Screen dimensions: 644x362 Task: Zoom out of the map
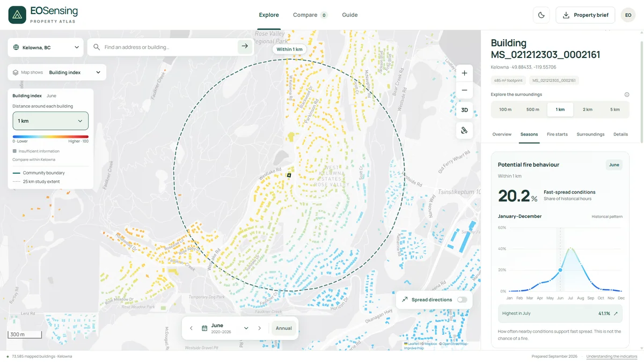464,90
